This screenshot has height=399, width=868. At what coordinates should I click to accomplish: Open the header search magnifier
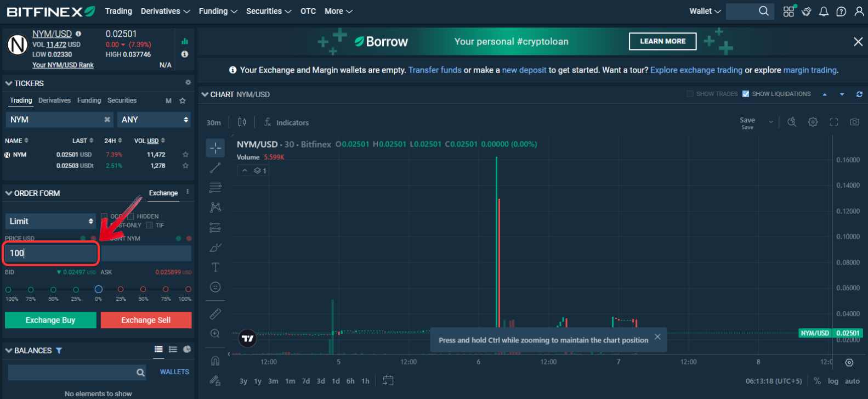click(x=764, y=11)
